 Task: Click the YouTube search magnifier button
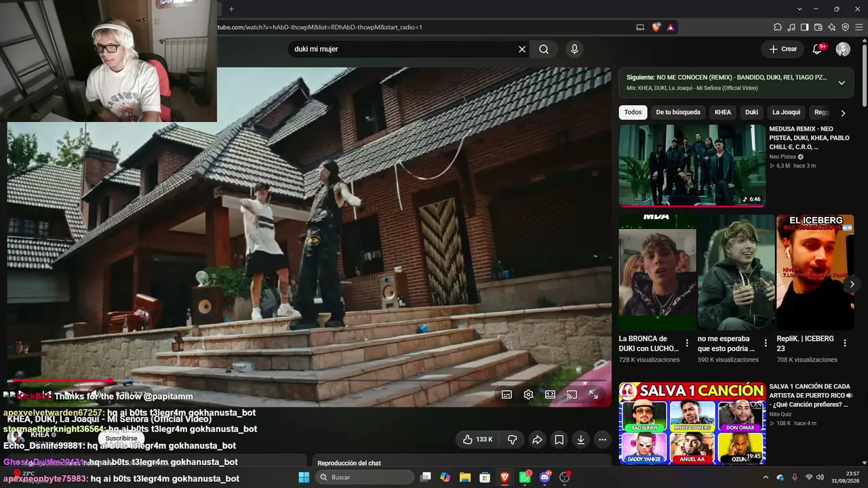pyautogui.click(x=544, y=49)
